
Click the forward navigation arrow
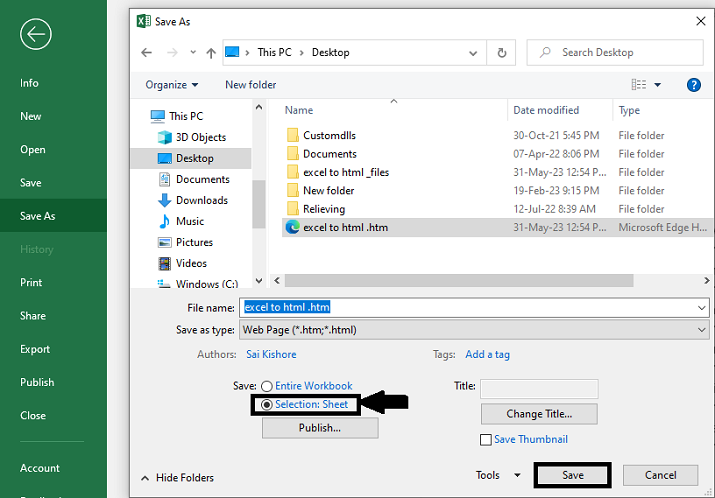tap(172, 53)
